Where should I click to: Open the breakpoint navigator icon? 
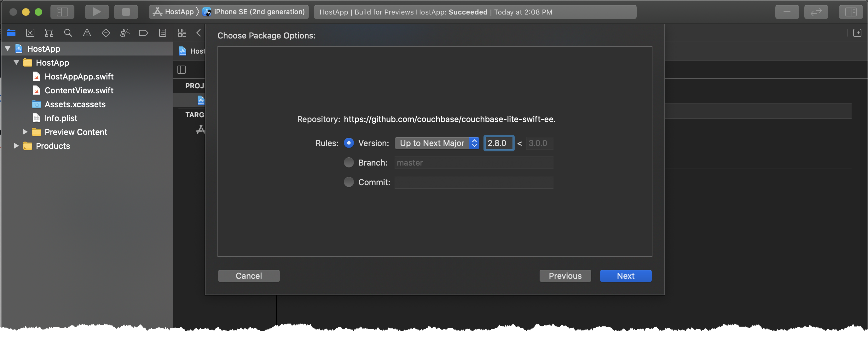(143, 33)
